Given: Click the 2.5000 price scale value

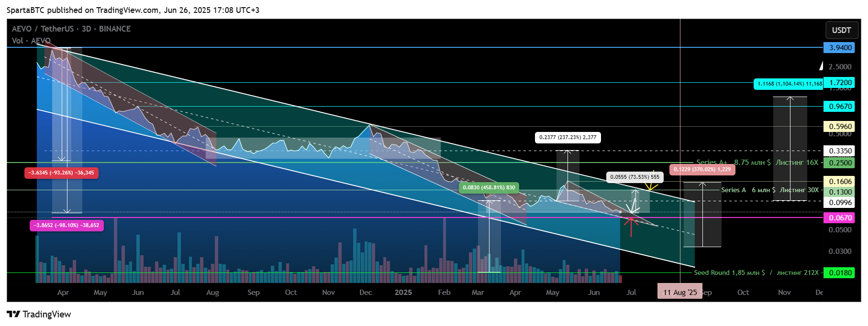Looking at the screenshot, I should [840, 66].
